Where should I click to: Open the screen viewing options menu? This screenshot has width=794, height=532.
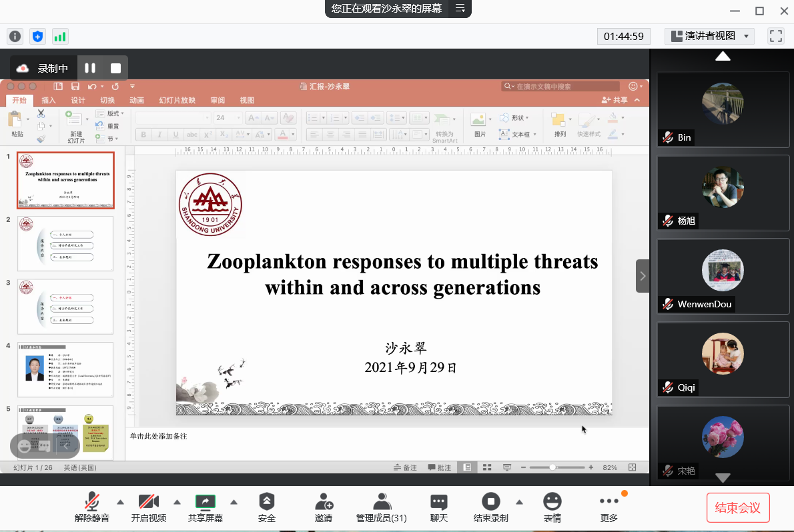[460, 9]
